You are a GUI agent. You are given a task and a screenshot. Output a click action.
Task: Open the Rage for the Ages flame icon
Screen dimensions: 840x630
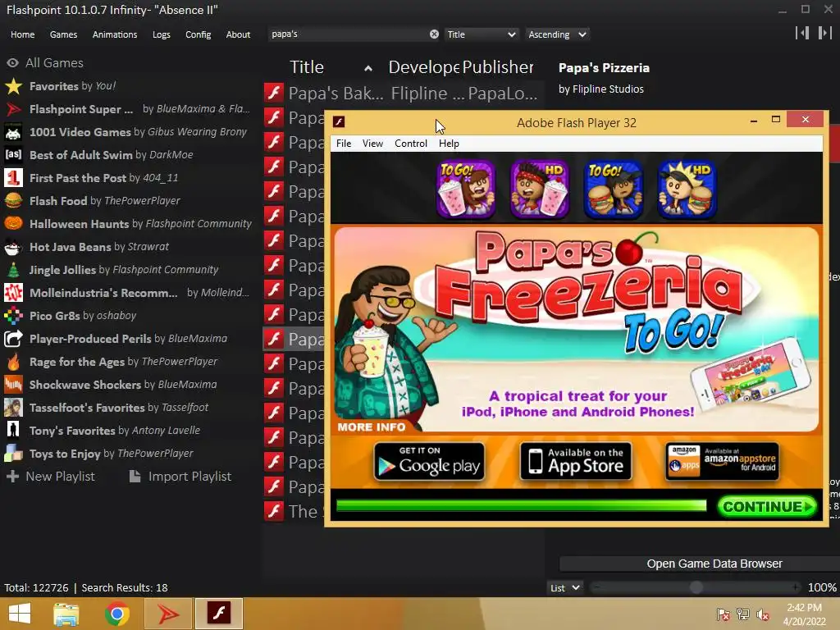(x=13, y=362)
